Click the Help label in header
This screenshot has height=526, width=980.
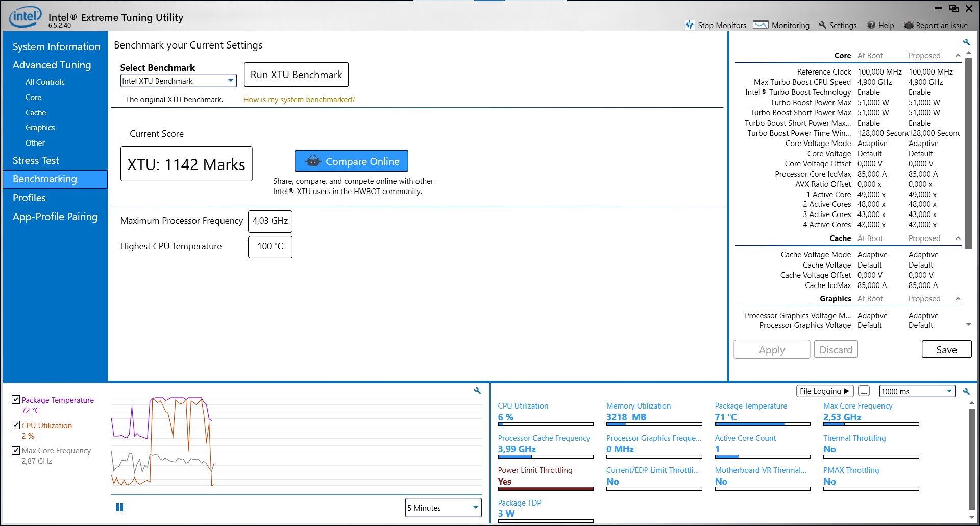pos(886,25)
